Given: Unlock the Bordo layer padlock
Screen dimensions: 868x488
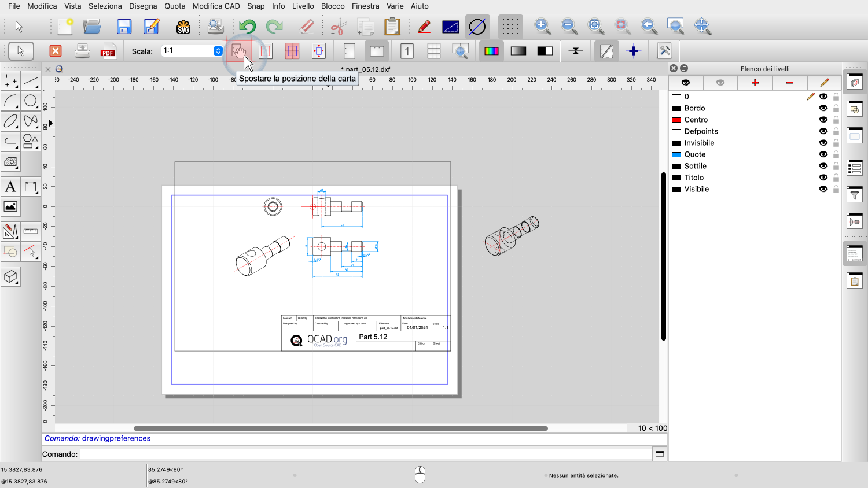Looking at the screenshot, I should (x=836, y=108).
